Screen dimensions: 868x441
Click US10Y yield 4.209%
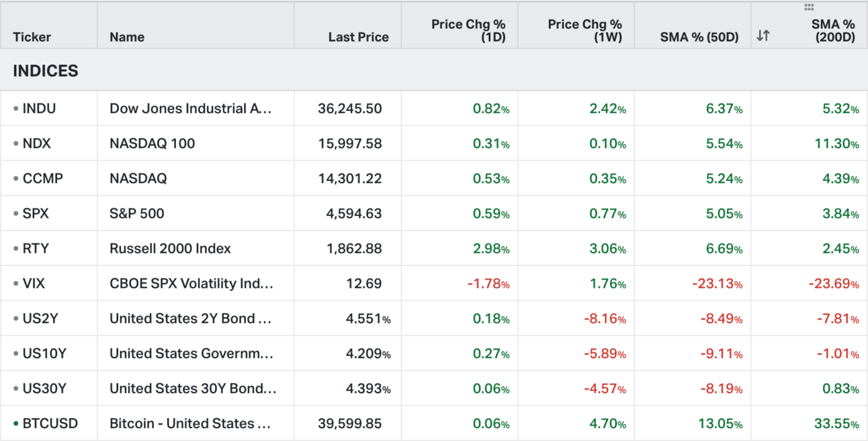(x=368, y=353)
